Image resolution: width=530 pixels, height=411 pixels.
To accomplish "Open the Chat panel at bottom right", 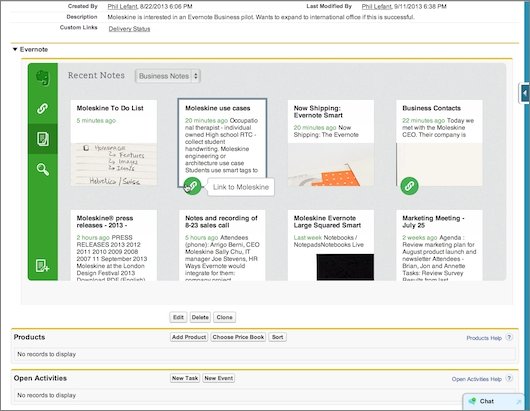I will click(x=493, y=401).
